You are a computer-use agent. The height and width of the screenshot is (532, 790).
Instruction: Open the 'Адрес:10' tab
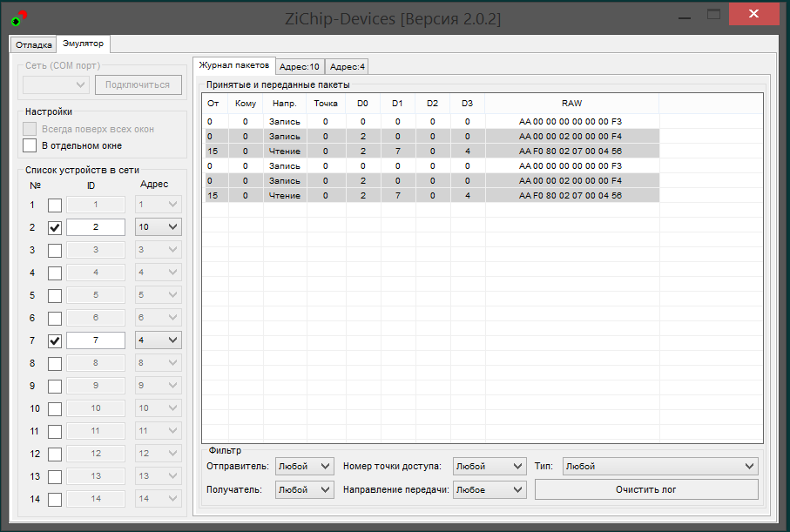click(x=300, y=66)
